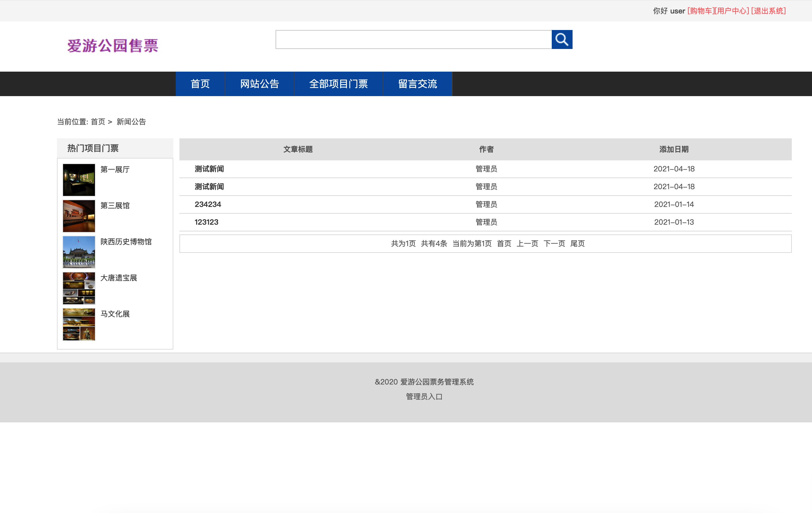
Task: Click the magnifier search button
Action: (562, 39)
